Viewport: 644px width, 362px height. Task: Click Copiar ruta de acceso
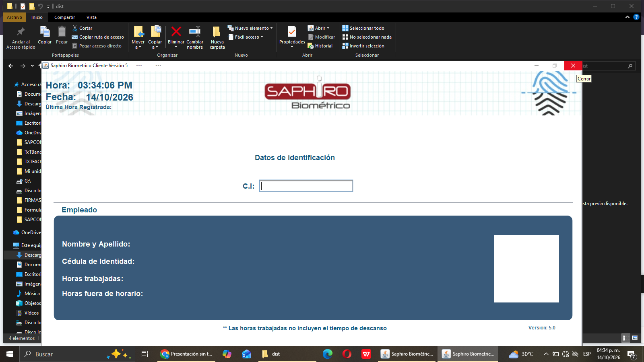[98, 37]
